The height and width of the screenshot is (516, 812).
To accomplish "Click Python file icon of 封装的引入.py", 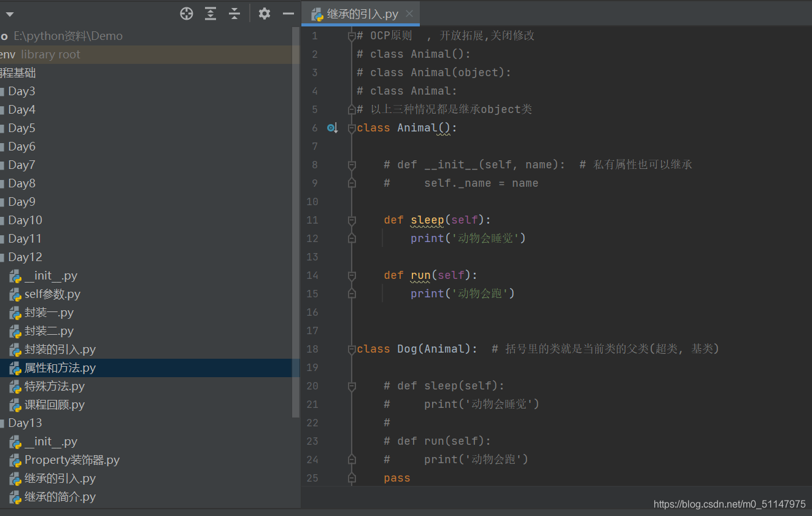I will pyautogui.click(x=15, y=350).
